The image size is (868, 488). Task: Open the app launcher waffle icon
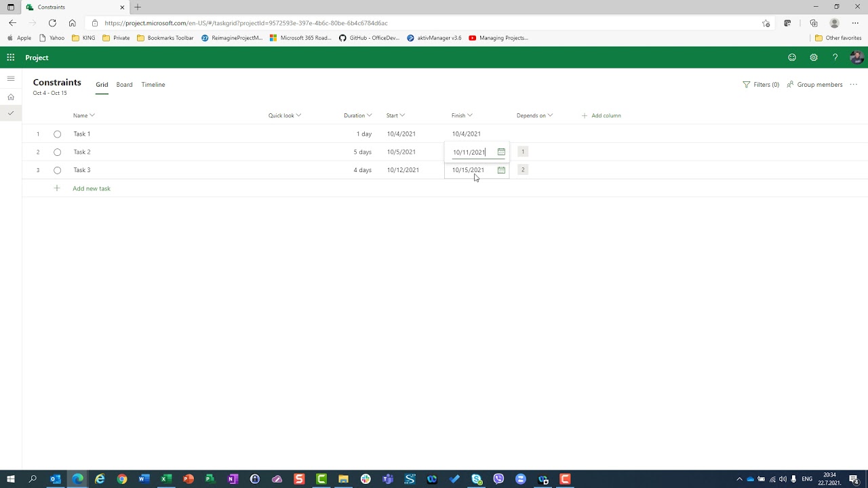(x=11, y=58)
